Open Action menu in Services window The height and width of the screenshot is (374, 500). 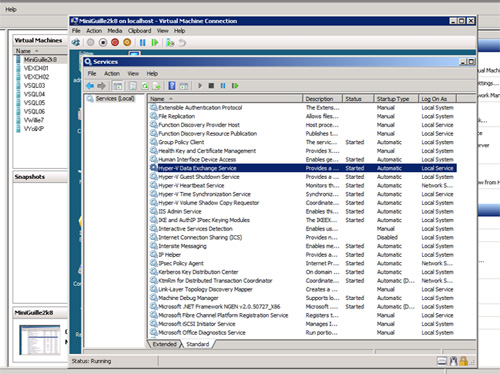[x=112, y=74]
